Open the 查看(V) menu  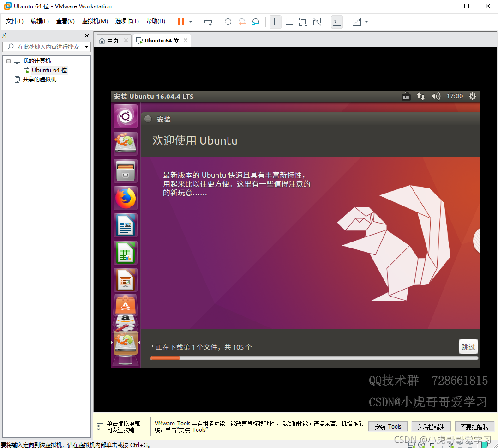point(65,21)
